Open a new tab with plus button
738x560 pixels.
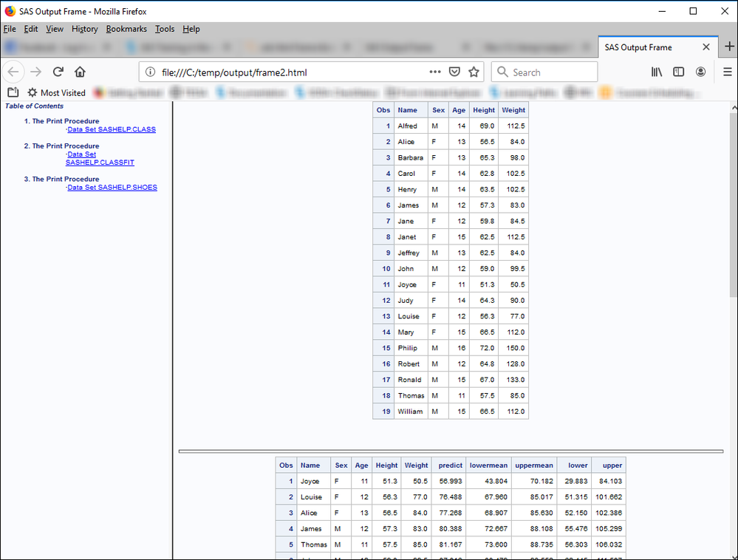[729, 47]
